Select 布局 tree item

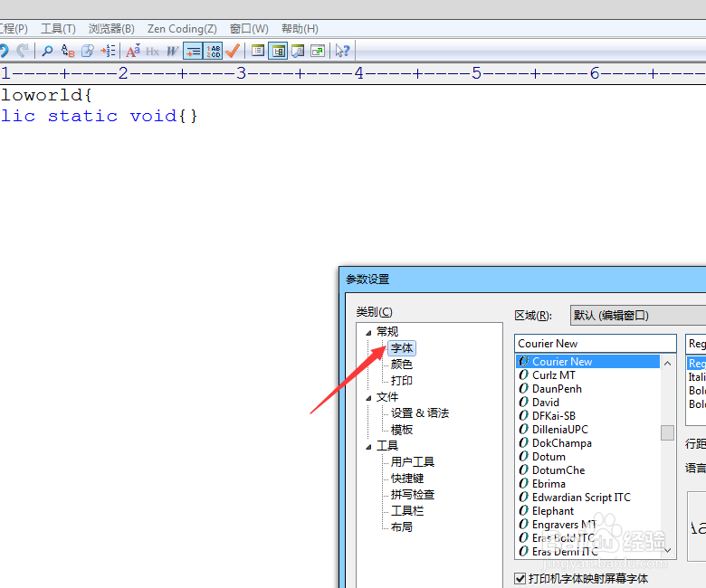click(402, 526)
